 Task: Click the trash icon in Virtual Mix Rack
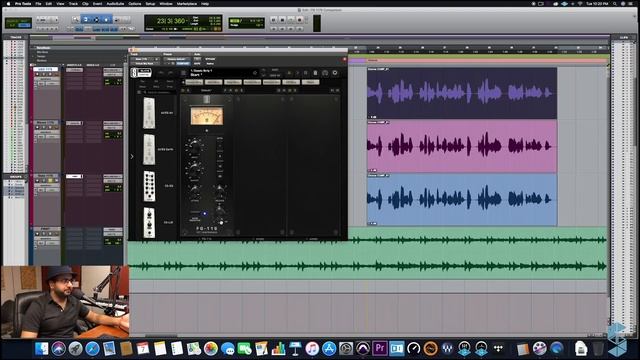[315, 73]
